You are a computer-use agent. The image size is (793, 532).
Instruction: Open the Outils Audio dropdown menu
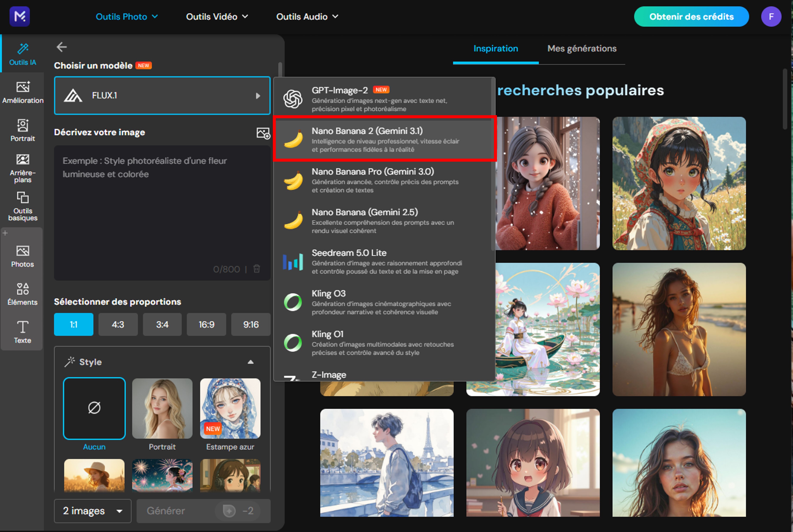(x=307, y=17)
